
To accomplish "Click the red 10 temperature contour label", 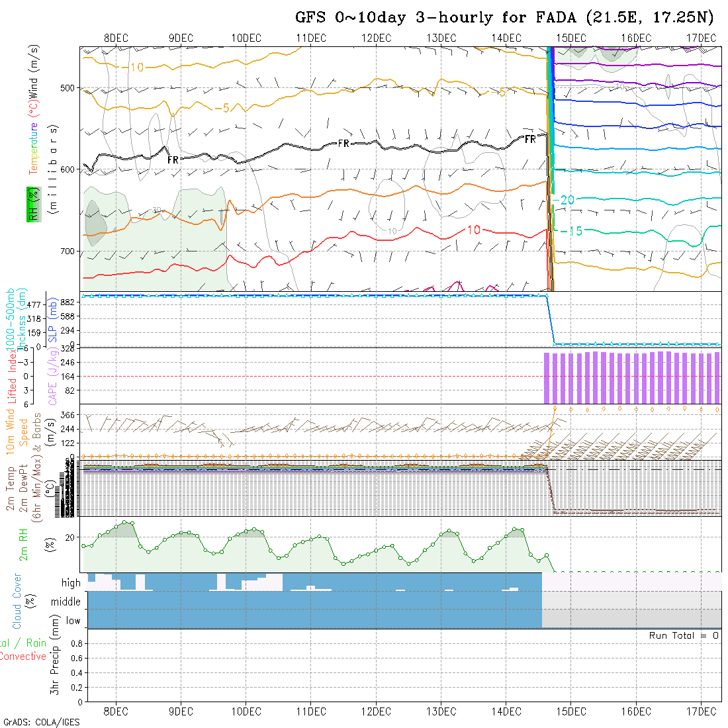I will 474,230.
